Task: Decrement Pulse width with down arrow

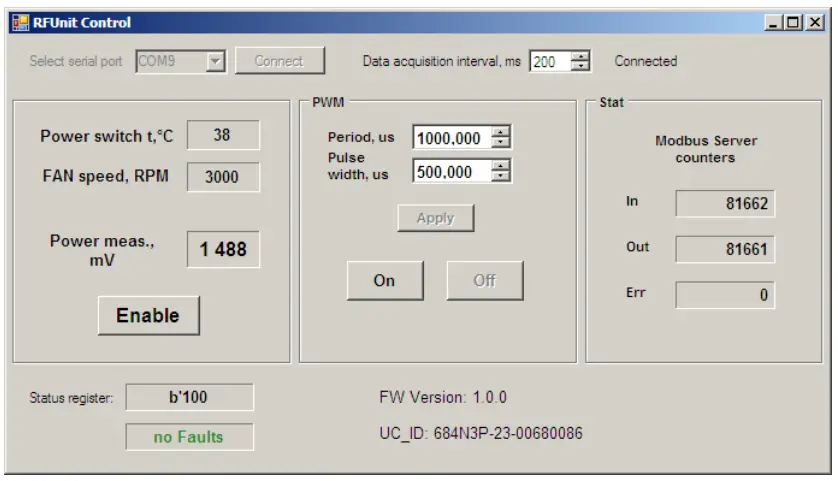Action: (x=501, y=176)
